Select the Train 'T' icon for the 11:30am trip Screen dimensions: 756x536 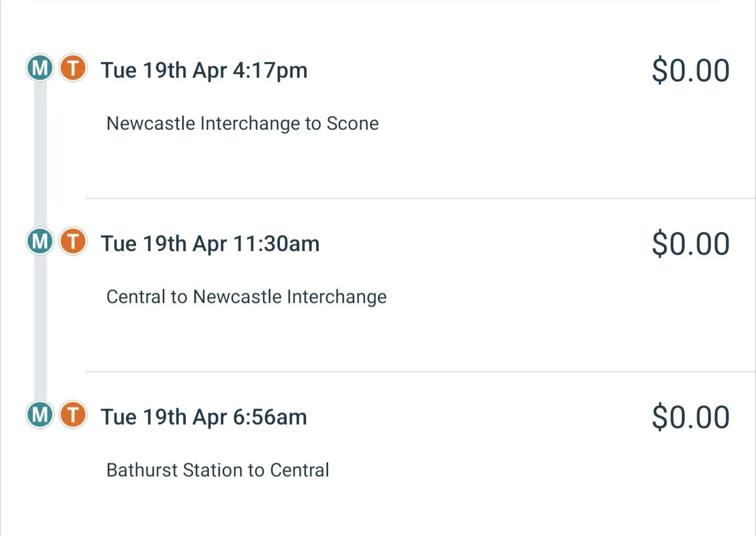[x=73, y=241]
